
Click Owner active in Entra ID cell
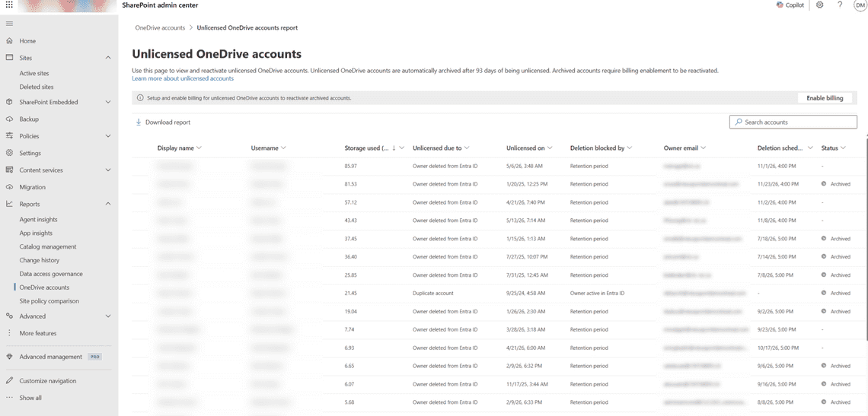[597, 294]
